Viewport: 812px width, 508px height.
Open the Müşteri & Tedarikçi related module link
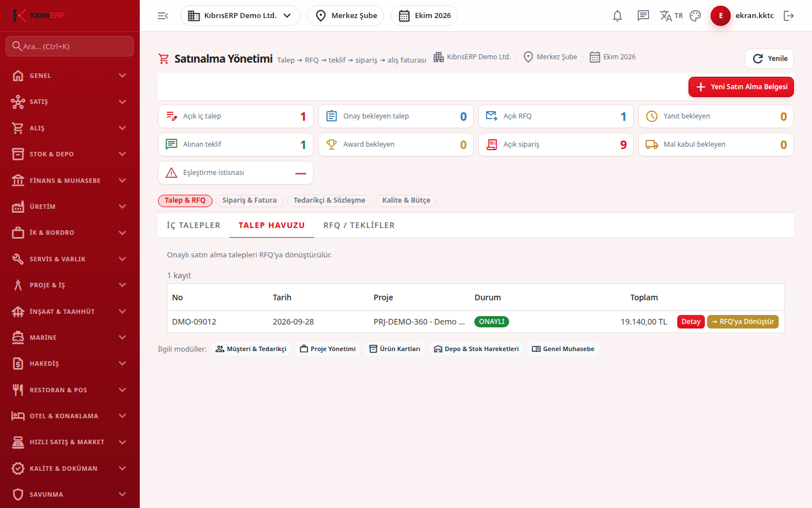click(x=251, y=349)
